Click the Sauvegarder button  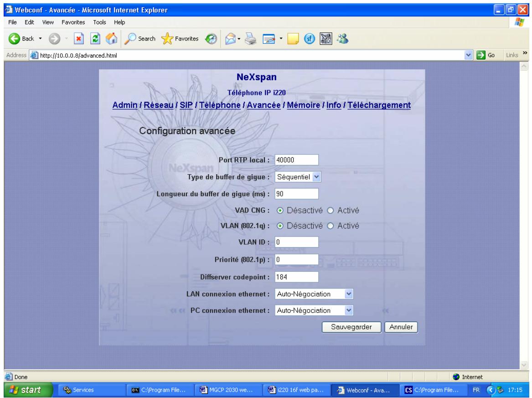351,327
